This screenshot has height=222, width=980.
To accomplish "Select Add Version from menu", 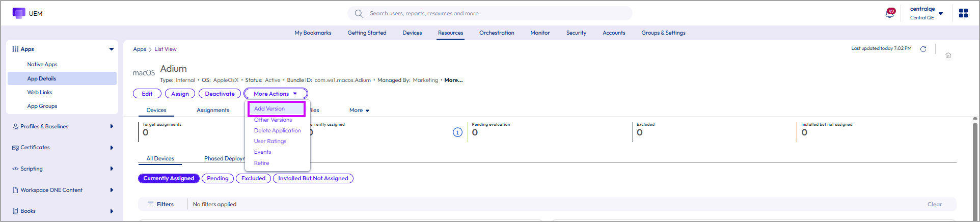I will [269, 108].
